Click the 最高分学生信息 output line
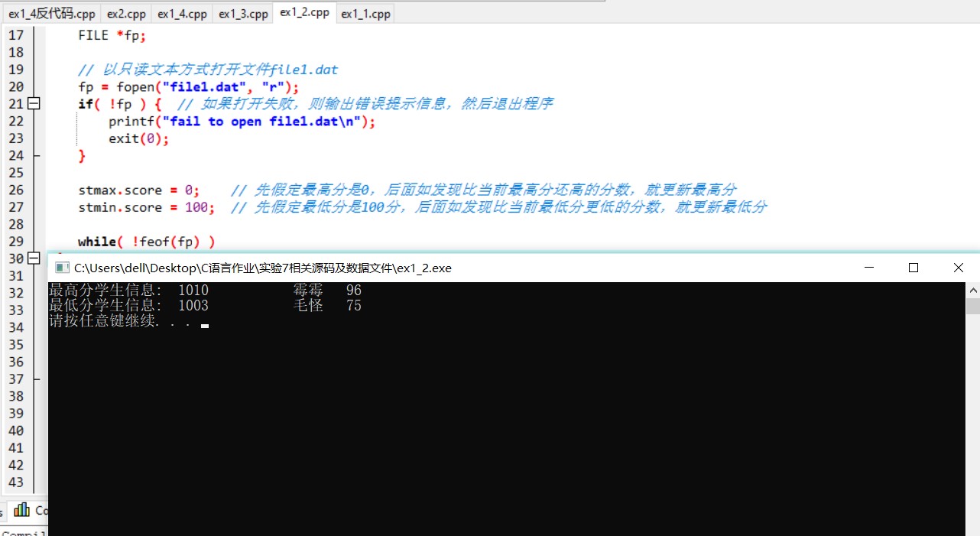Image resolution: width=980 pixels, height=536 pixels. coord(205,291)
